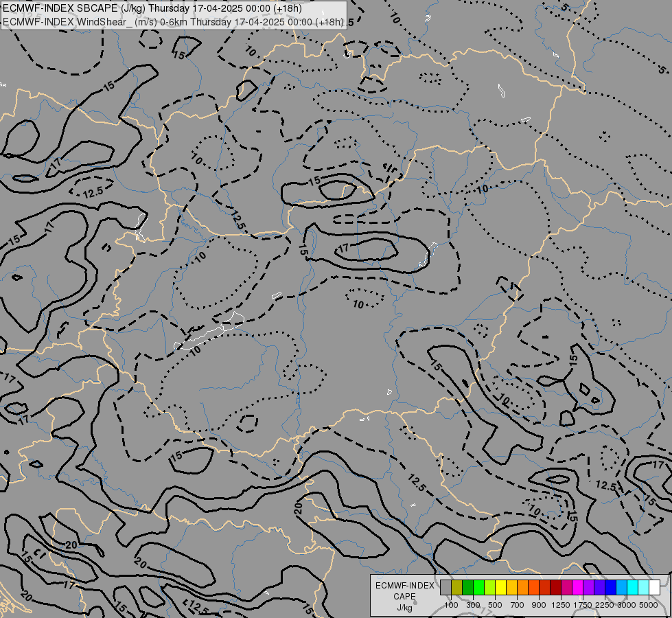Click the CAPE label in the legend
Viewport: 672px width, 618px height.
[x=404, y=597]
